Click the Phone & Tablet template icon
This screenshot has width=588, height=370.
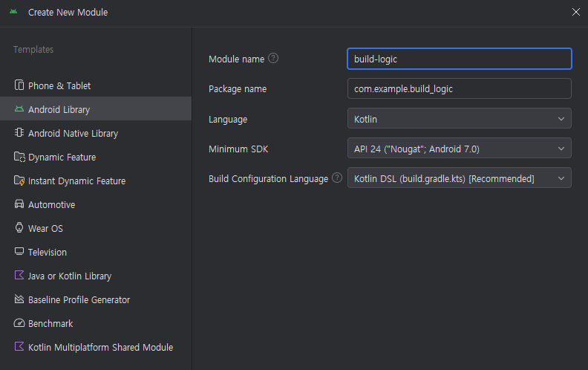(x=19, y=85)
